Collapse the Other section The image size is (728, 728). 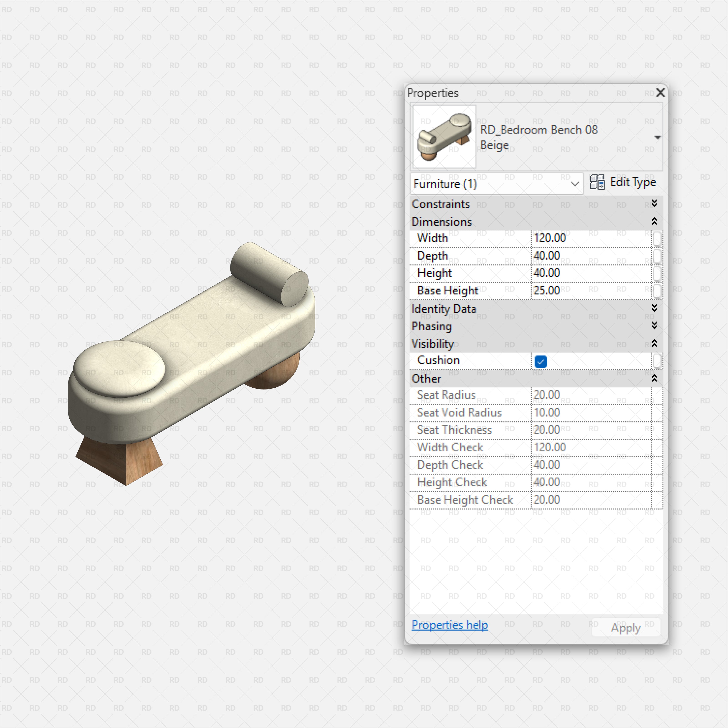coord(654,378)
